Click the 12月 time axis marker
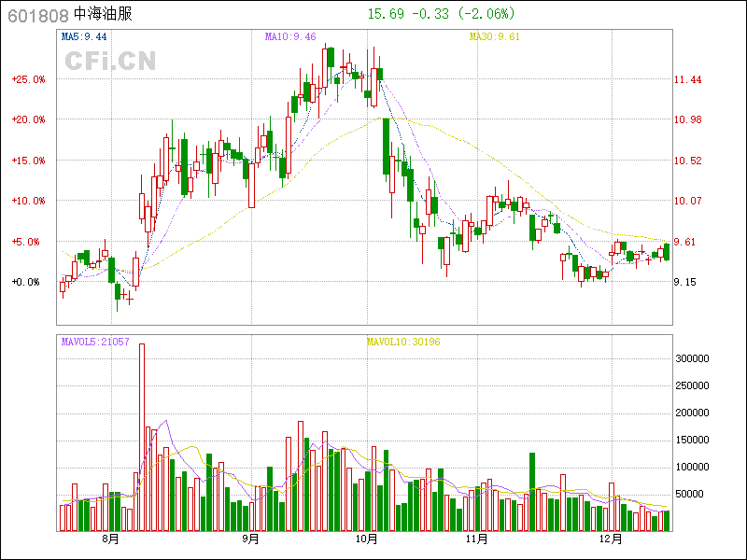The width and height of the screenshot is (747, 560). click(x=612, y=539)
